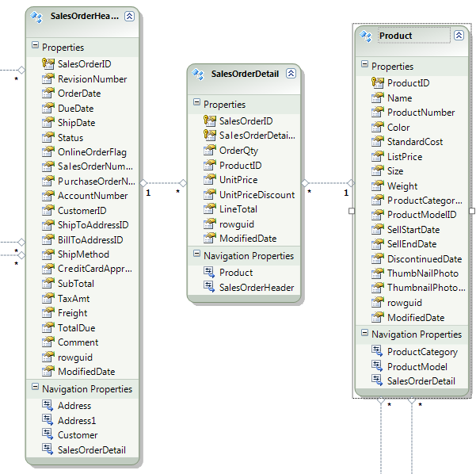Viewport: 476px width, 474px height.
Task: Click navigation icon beside ProductModel
Action: [x=377, y=366]
